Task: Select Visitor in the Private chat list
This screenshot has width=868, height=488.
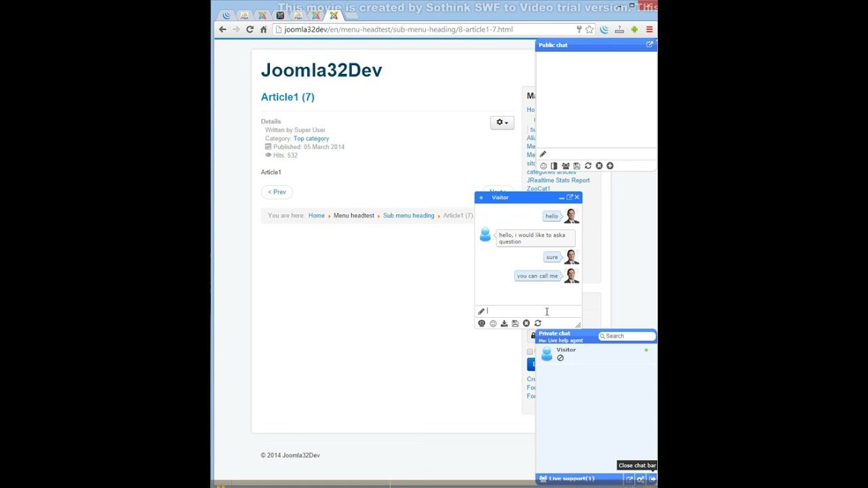Action: click(596, 354)
